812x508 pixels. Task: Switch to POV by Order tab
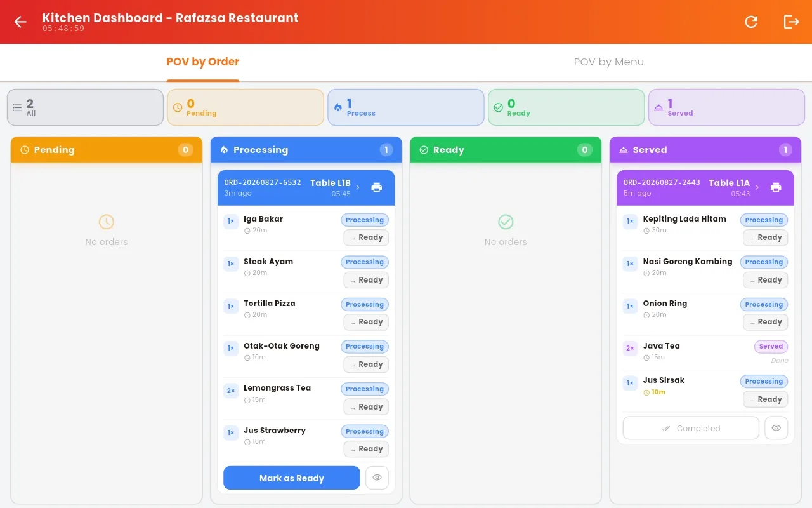(x=203, y=62)
